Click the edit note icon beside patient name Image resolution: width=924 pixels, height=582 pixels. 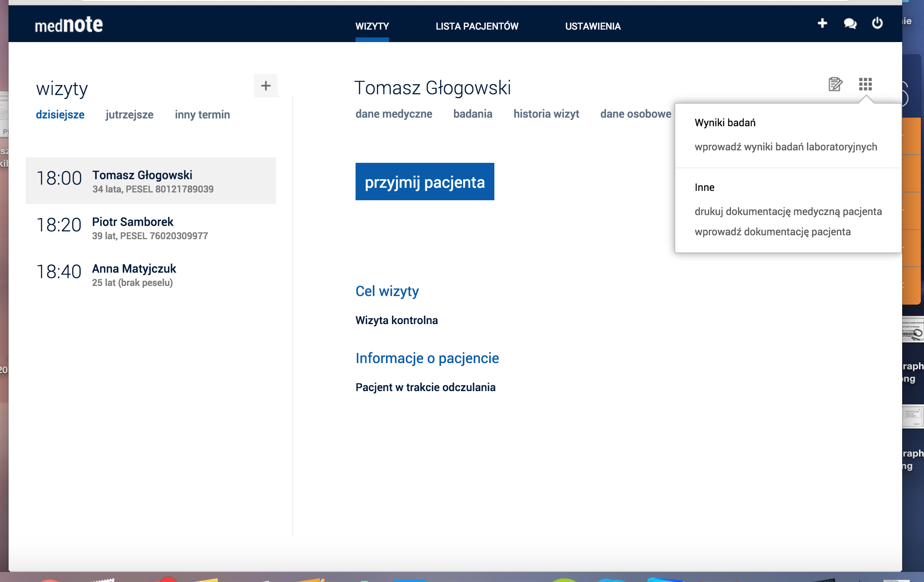[835, 84]
